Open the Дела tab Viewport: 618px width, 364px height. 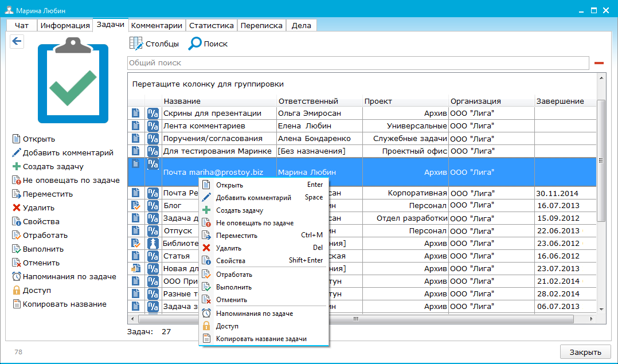pyautogui.click(x=301, y=26)
